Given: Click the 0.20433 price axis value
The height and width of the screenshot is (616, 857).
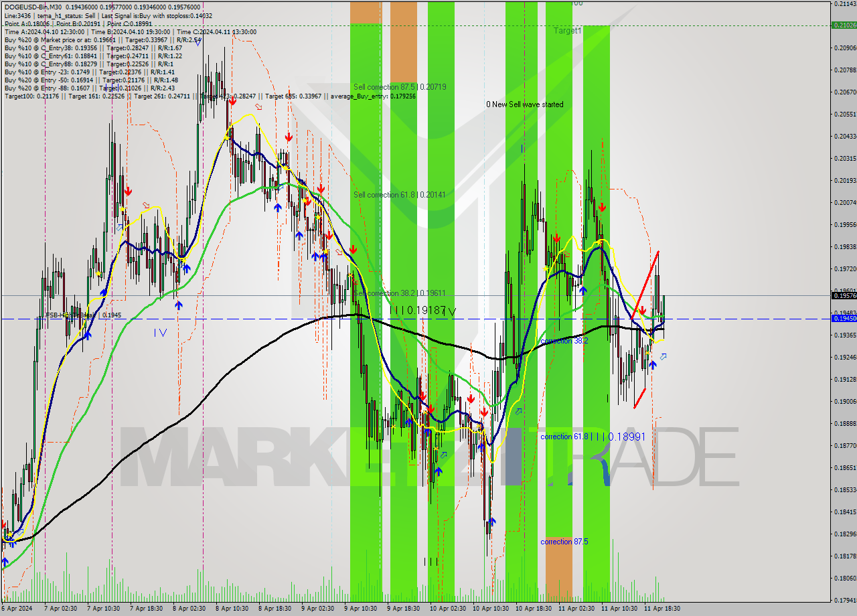Looking at the screenshot, I should click(845, 136).
